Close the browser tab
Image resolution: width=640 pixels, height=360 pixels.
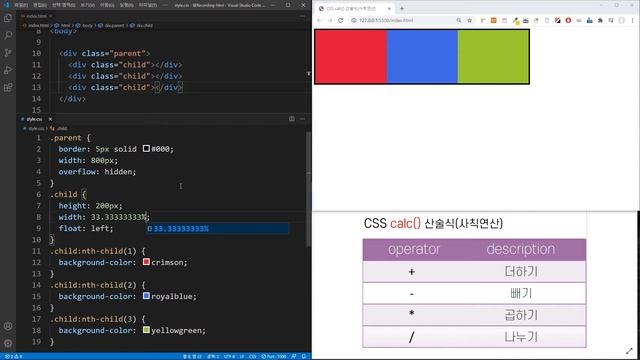click(389, 8)
